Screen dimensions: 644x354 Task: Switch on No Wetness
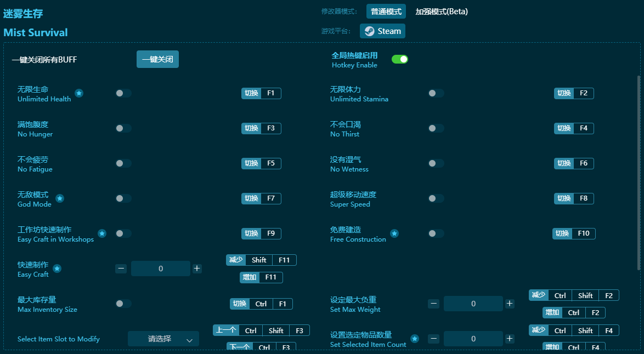tap(436, 163)
